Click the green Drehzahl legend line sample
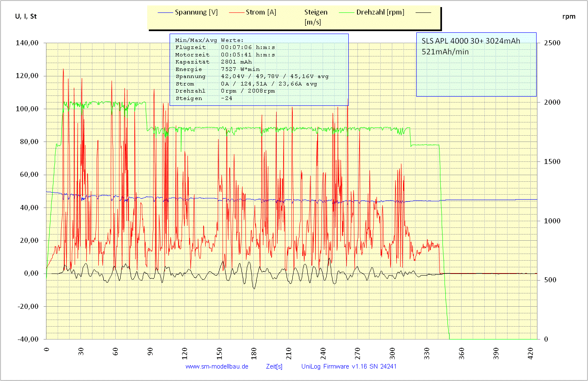Viewport: 588px width, 381px height. coord(347,12)
